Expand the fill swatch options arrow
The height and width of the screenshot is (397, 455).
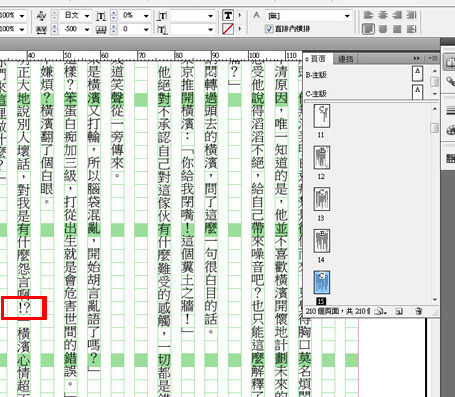coord(240,15)
